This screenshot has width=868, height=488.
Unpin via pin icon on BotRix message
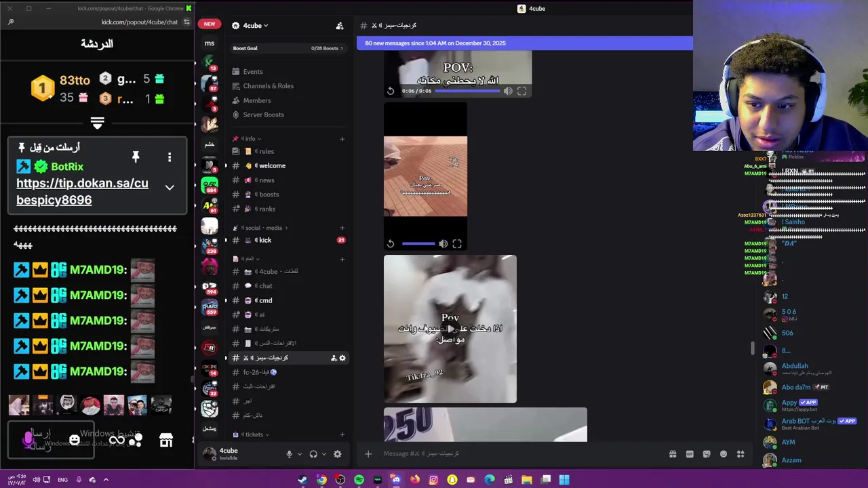(x=136, y=157)
